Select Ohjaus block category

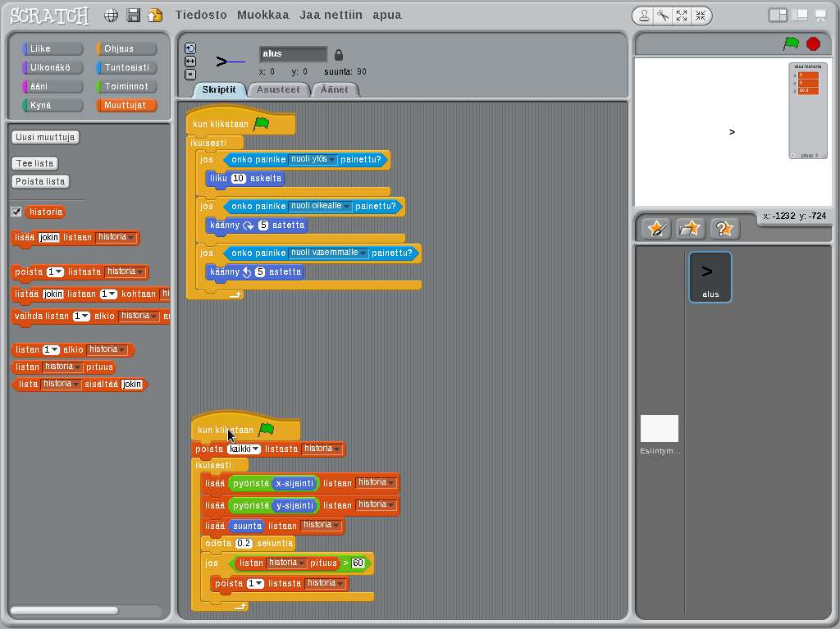pos(126,48)
